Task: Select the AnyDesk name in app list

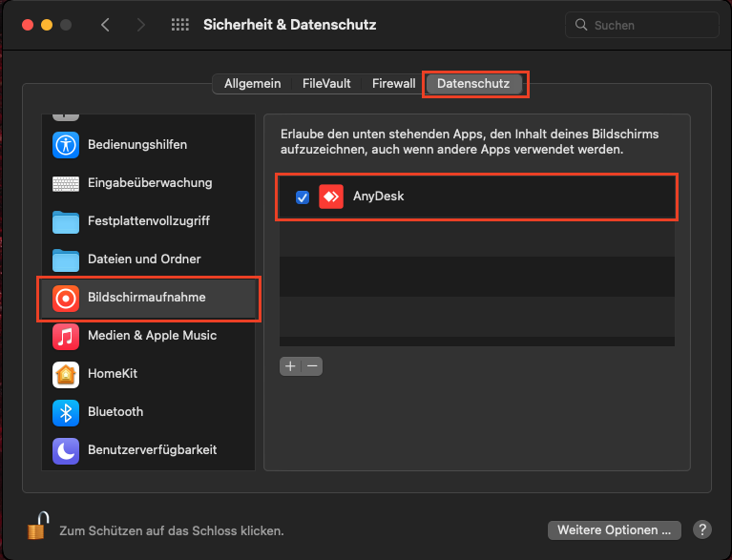Action: pyautogui.click(x=379, y=197)
